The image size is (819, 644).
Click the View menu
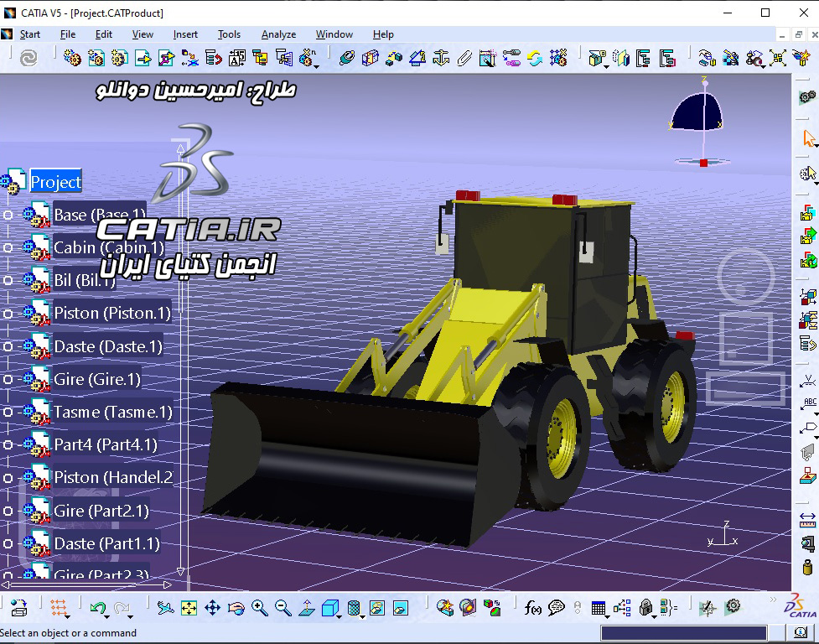[x=143, y=34]
